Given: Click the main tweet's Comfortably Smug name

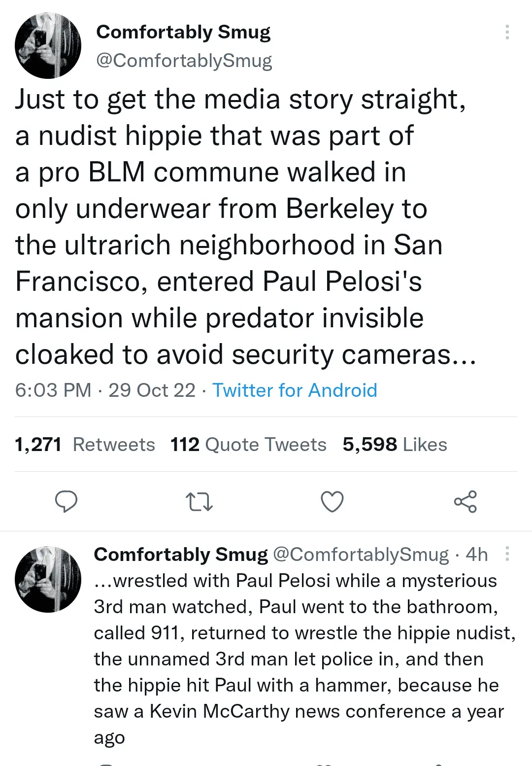Looking at the screenshot, I should pos(183,32).
